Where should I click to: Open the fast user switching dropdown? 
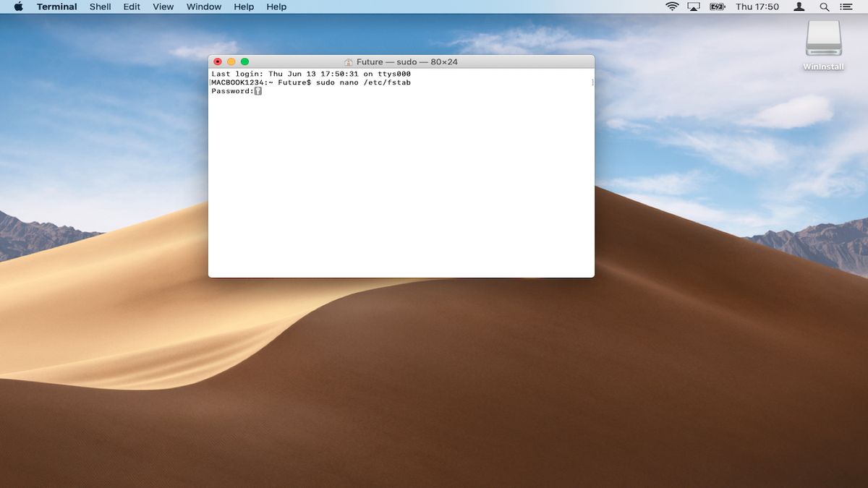(x=798, y=7)
